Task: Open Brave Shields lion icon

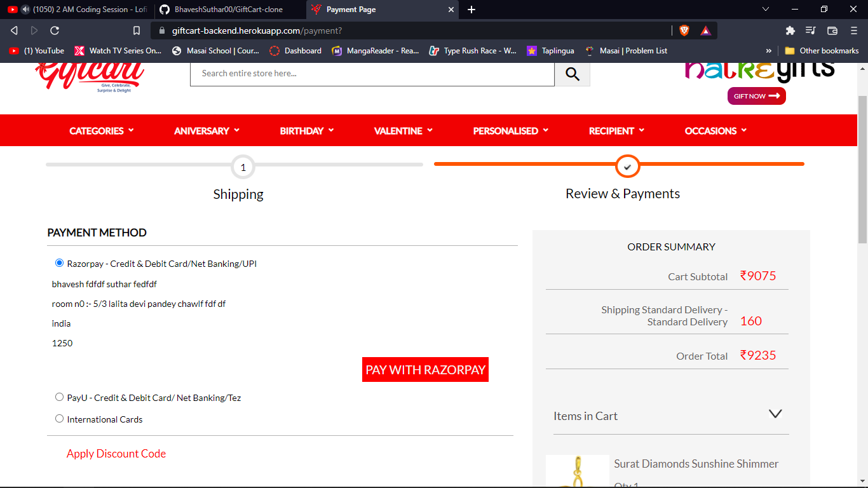Action: point(684,30)
